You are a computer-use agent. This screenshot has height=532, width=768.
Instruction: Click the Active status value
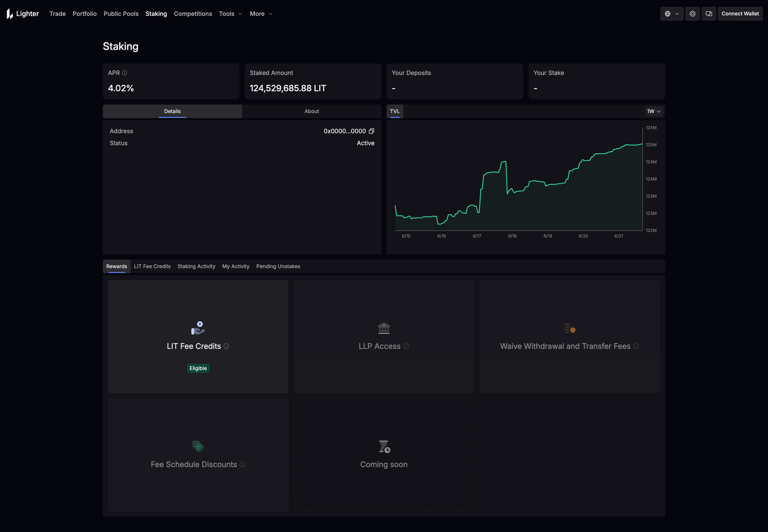366,143
